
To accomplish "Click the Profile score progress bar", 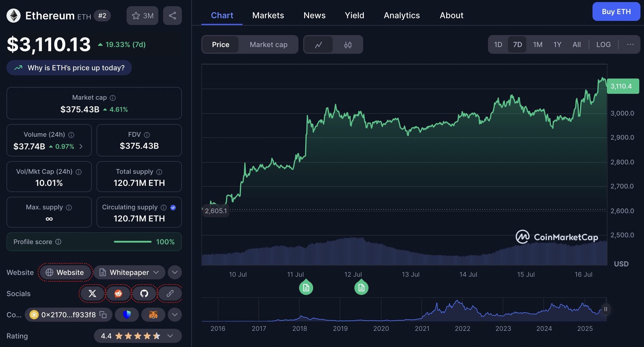I will pyautogui.click(x=133, y=242).
